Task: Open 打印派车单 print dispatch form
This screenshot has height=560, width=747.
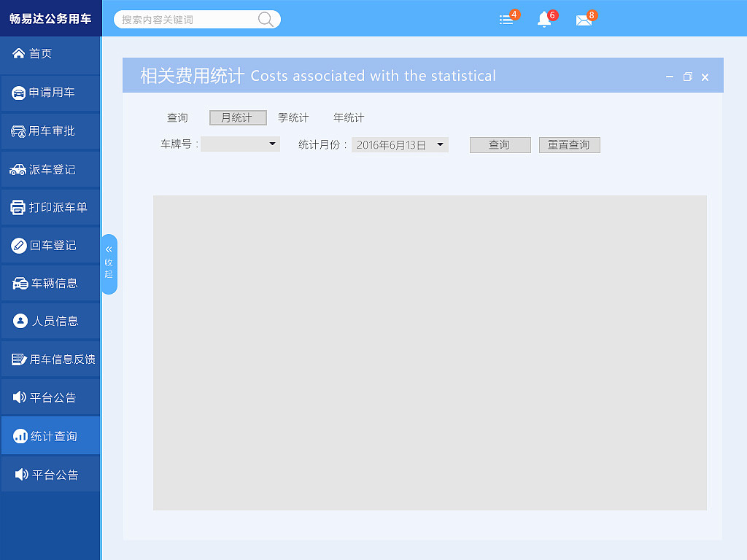Action: 51,207
